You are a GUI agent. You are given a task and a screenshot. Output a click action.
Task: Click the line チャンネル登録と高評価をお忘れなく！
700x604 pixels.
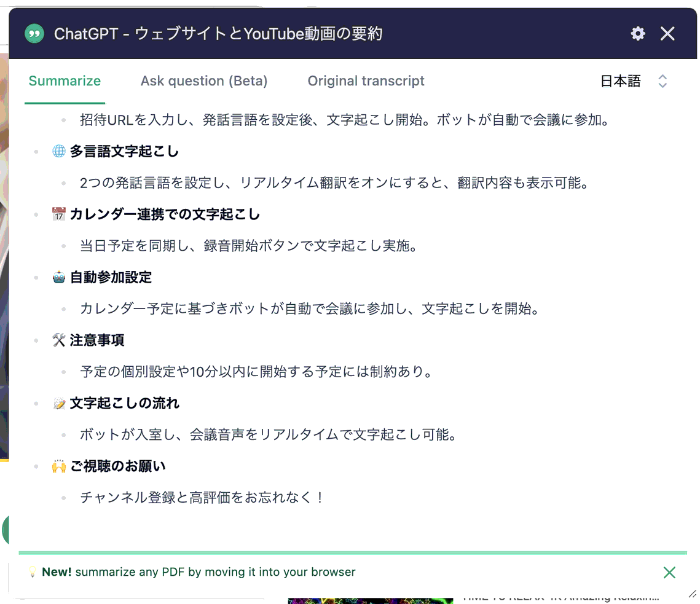pyautogui.click(x=203, y=497)
